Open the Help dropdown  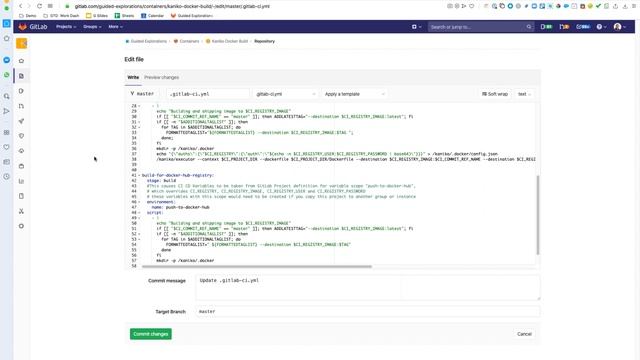(601, 27)
